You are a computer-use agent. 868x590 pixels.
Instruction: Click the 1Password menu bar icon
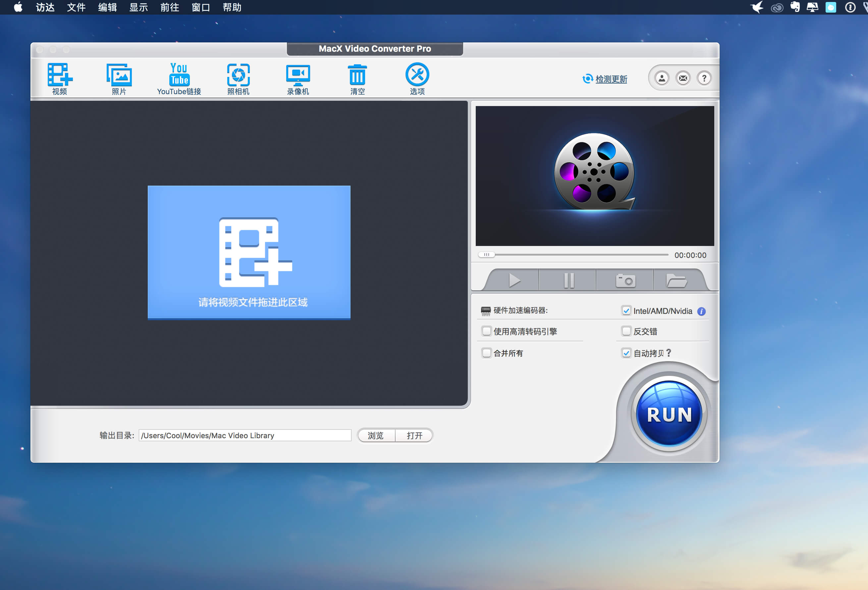pyautogui.click(x=850, y=7)
